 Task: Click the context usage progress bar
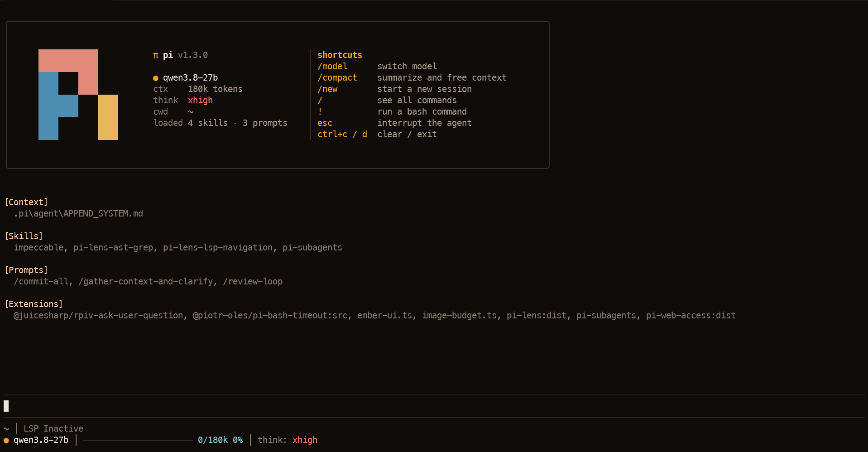138,440
